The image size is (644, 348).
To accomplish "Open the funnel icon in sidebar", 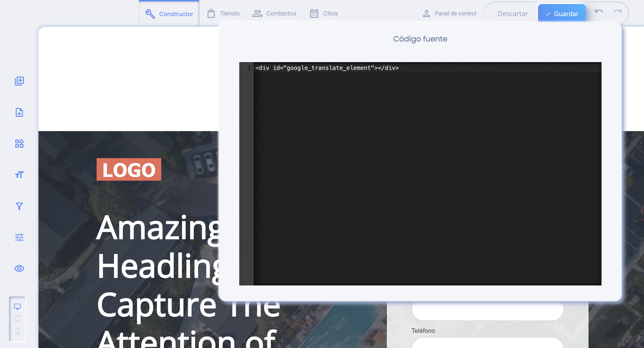I will [x=19, y=206].
